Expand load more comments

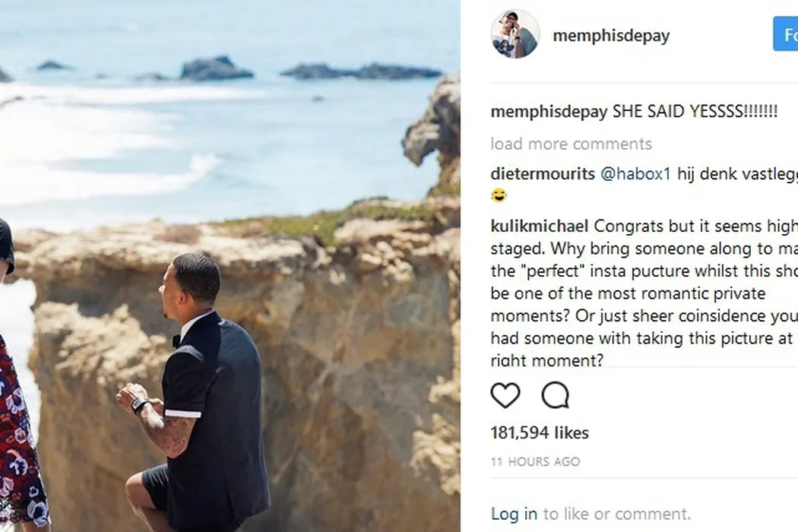(571, 144)
